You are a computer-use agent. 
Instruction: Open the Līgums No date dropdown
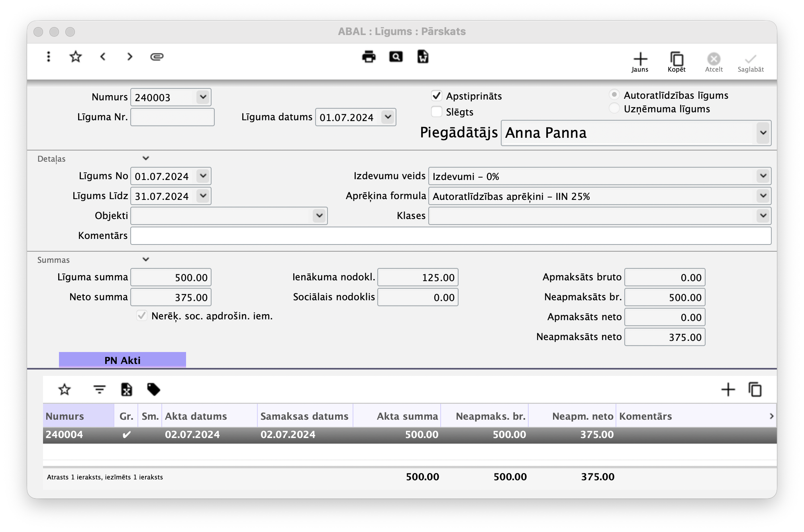203,176
